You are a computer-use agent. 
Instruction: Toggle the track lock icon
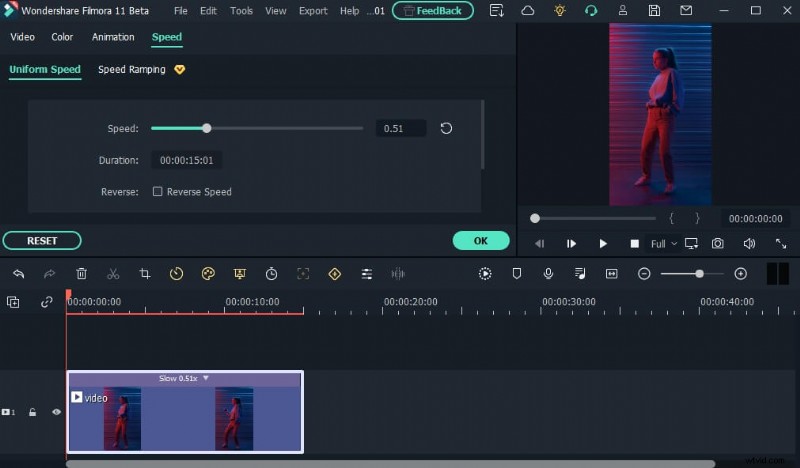(x=32, y=412)
